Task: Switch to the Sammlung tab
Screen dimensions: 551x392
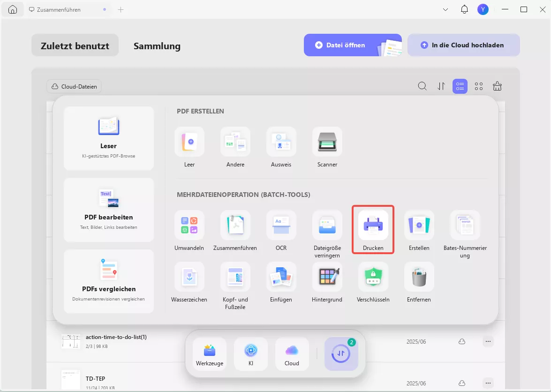Action: 157,45
